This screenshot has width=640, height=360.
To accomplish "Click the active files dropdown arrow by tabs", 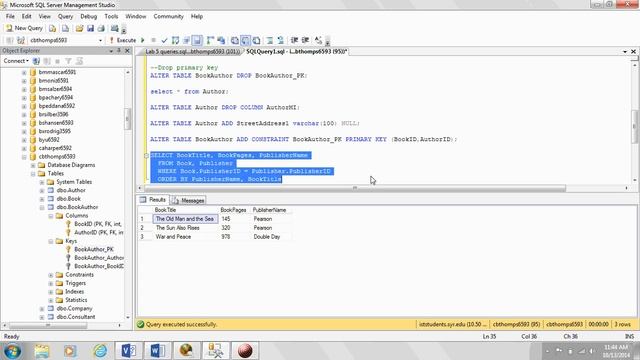I will (625, 52).
